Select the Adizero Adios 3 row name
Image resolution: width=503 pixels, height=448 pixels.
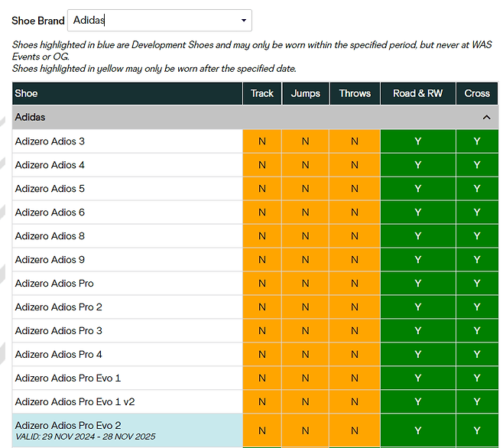[x=50, y=141]
